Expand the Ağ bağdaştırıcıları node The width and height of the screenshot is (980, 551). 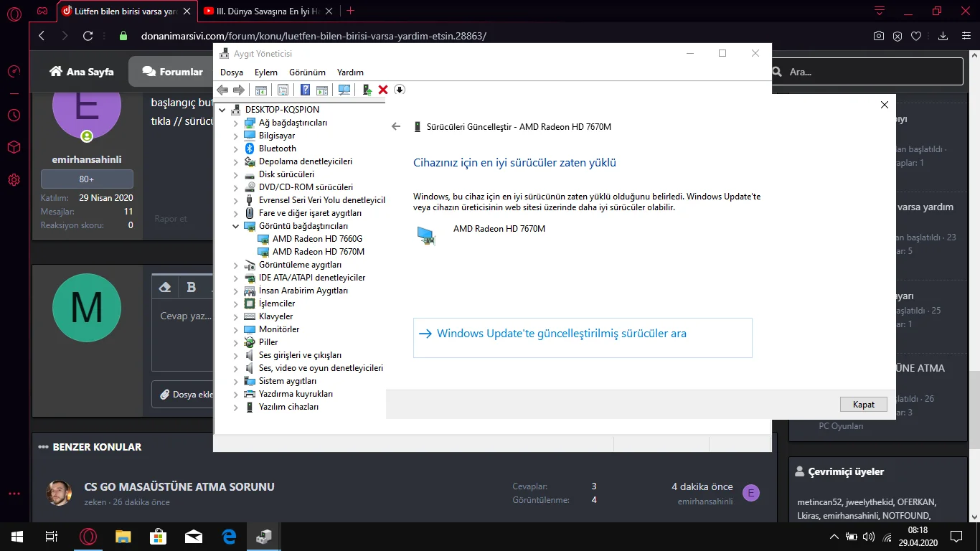[236, 123]
